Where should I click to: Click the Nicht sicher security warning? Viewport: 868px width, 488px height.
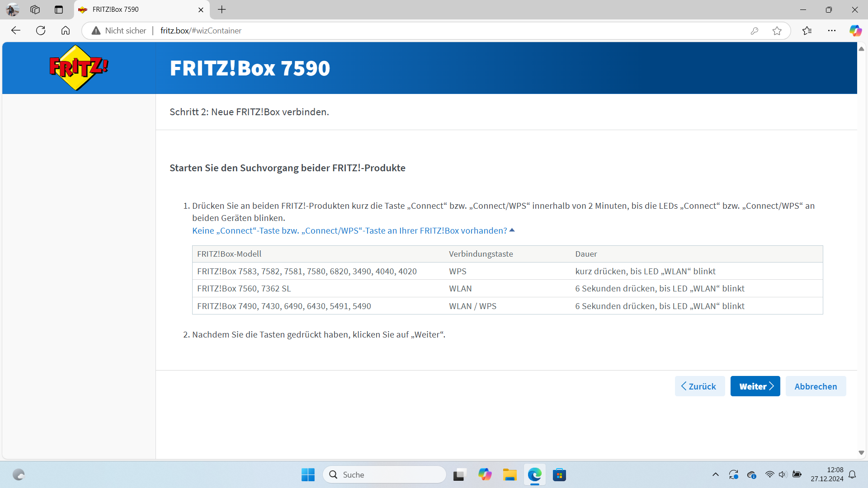tap(119, 30)
